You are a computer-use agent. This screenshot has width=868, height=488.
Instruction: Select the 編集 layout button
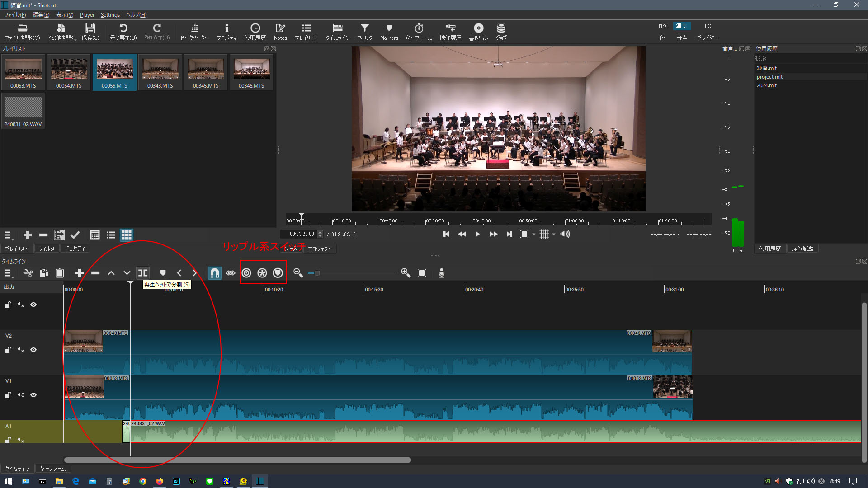point(682,26)
